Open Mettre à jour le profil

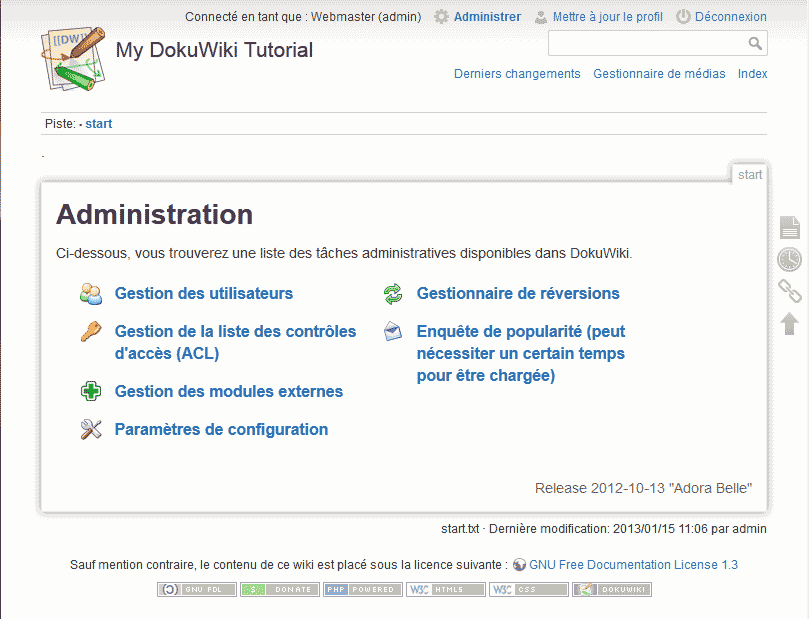coord(608,17)
